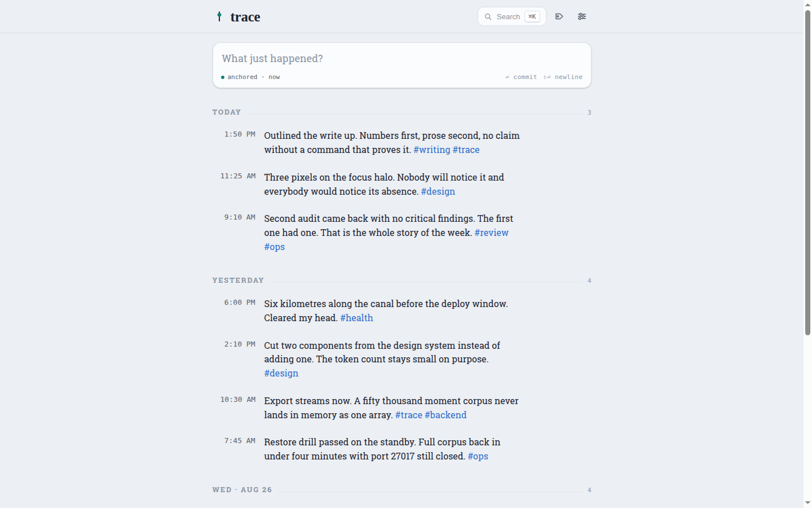Select #design tag in the 11:25 AM entry
The height and width of the screenshot is (508, 812).
tap(438, 191)
